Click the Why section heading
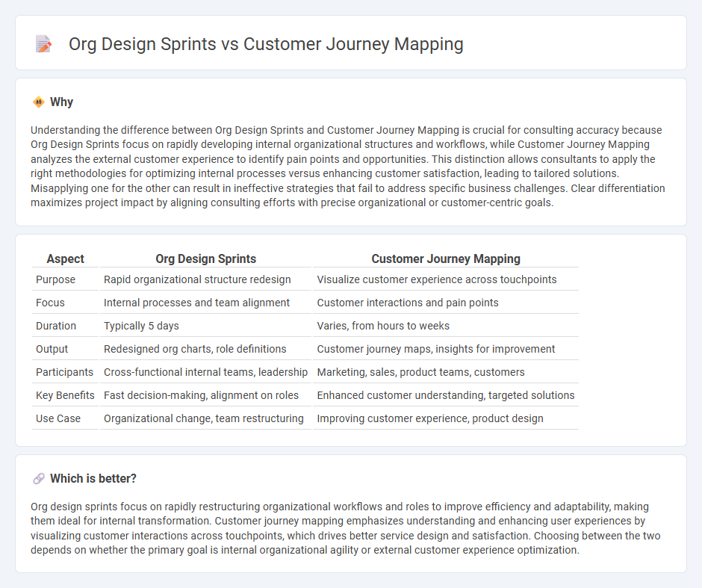Screen dimensions: 702x588 coord(61,102)
